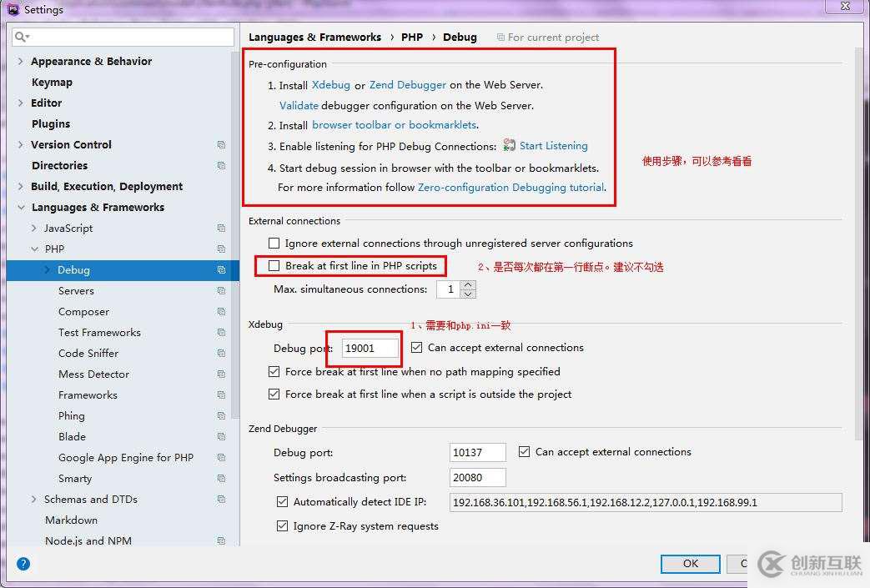The width and height of the screenshot is (870, 588).
Task: Toggle Break at first line in PHP scripts
Action: (x=274, y=266)
